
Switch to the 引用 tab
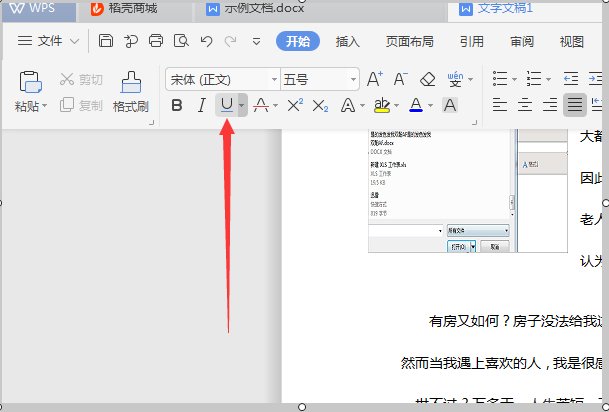coord(472,42)
